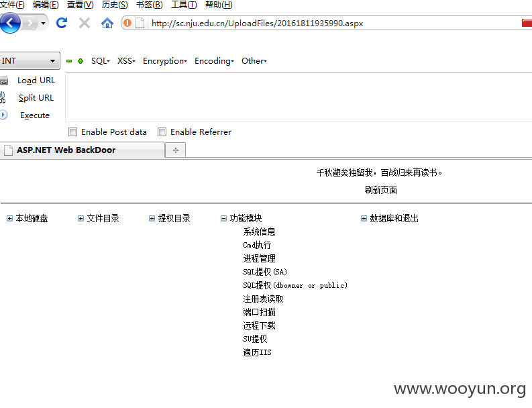Image resolution: width=532 pixels, height=408 pixels.
Task: Select the ASP.NET Web BackDoor tab
Action: (x=82, y=150)
